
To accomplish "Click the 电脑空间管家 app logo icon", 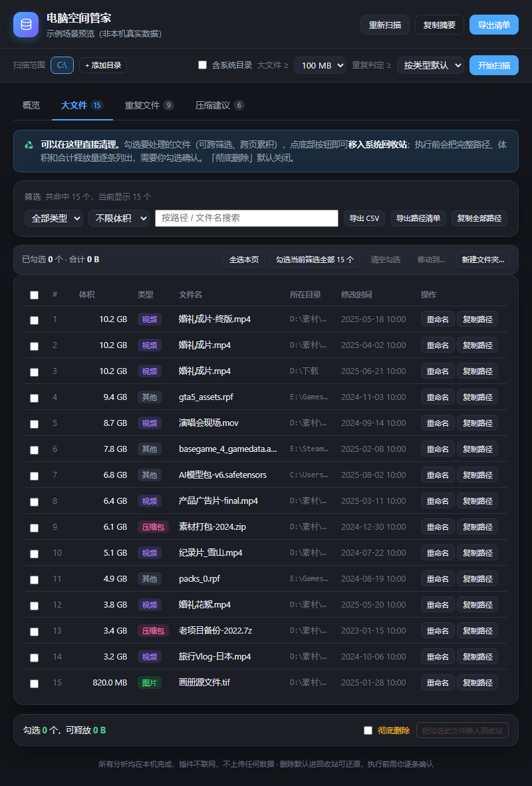I will tap(25, 25).
